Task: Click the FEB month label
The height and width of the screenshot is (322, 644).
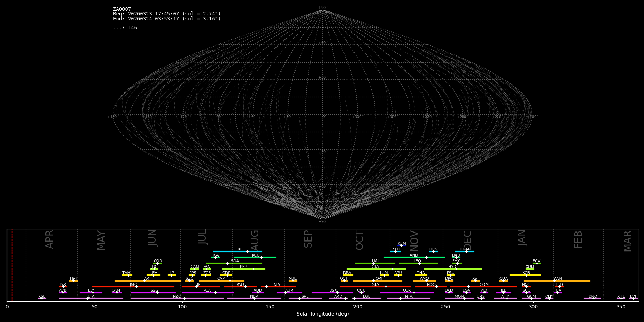Action: click(579, 240)
